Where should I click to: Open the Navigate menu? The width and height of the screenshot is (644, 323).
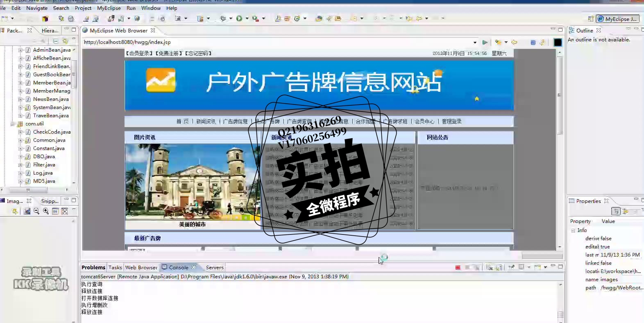(37, 8)
